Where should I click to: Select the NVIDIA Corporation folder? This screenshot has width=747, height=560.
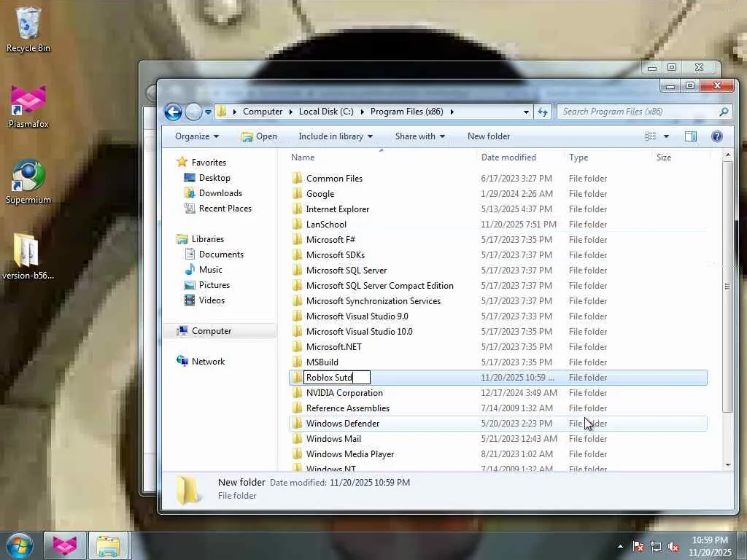344,393
